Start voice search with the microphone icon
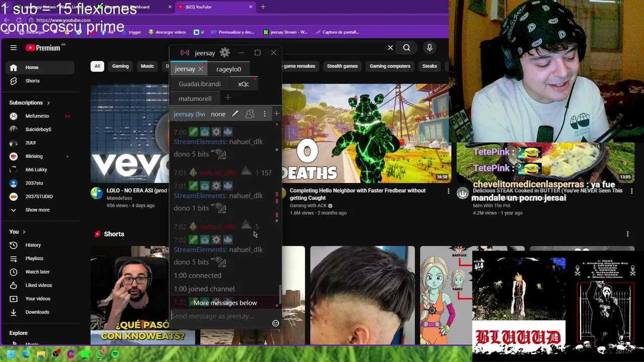This screenshot has height=362, width=644. tap(429, 48)
